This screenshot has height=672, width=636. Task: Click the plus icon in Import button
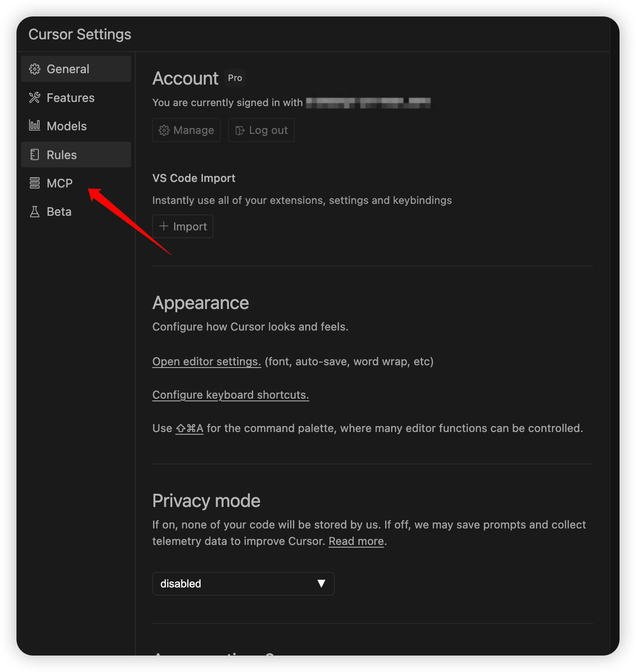tap(164, 226)
